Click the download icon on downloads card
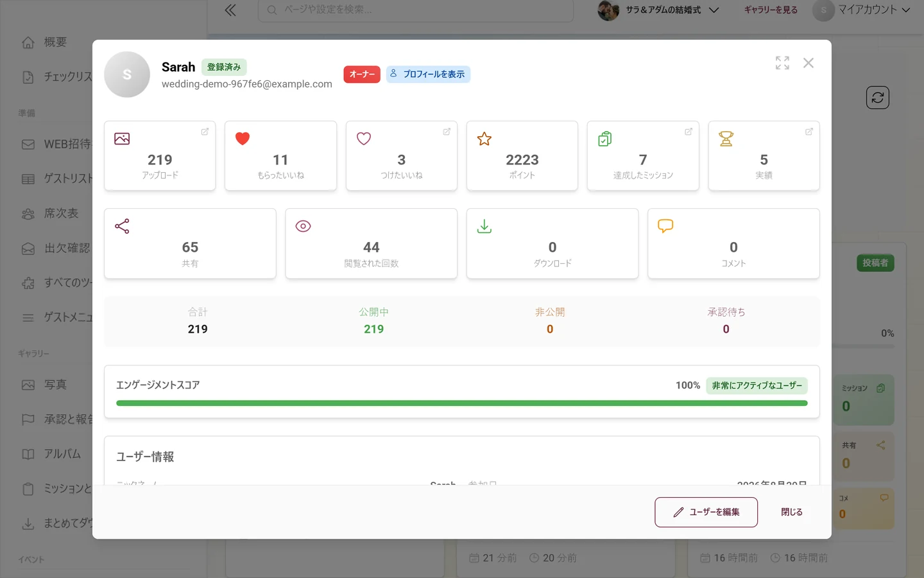 tap(484, 226)
